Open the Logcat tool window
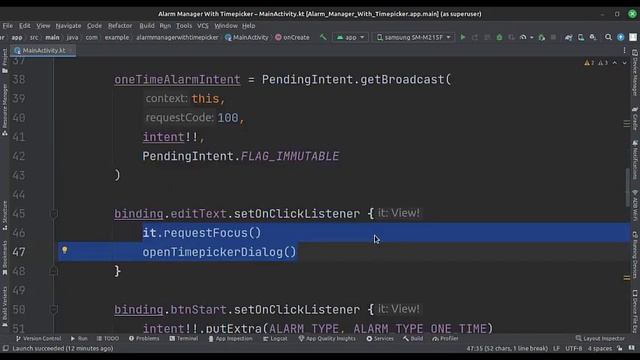The height and width of the screenshot is (360, 640). pos(275,338)
